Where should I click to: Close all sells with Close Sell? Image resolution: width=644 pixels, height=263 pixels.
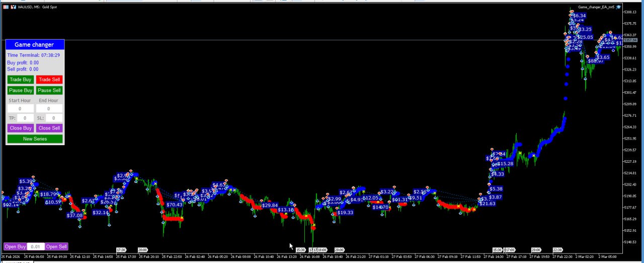point(49,128)
